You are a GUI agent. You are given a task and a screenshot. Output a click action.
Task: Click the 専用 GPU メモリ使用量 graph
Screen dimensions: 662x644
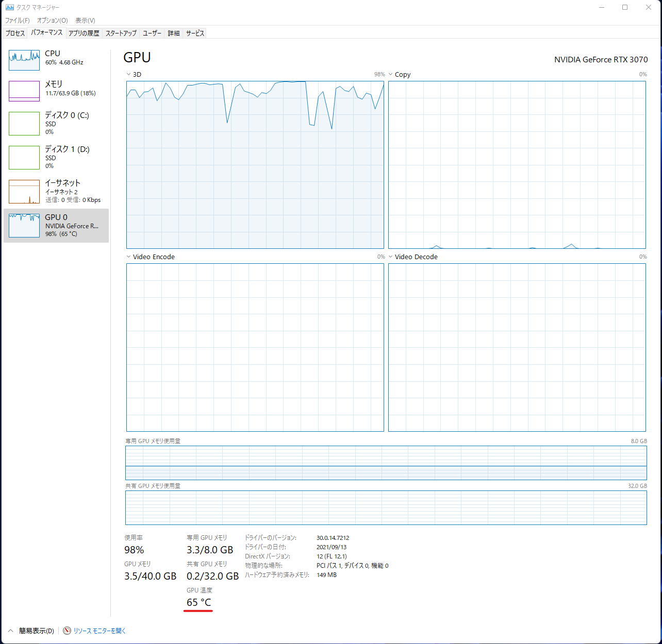coord(386,463)
